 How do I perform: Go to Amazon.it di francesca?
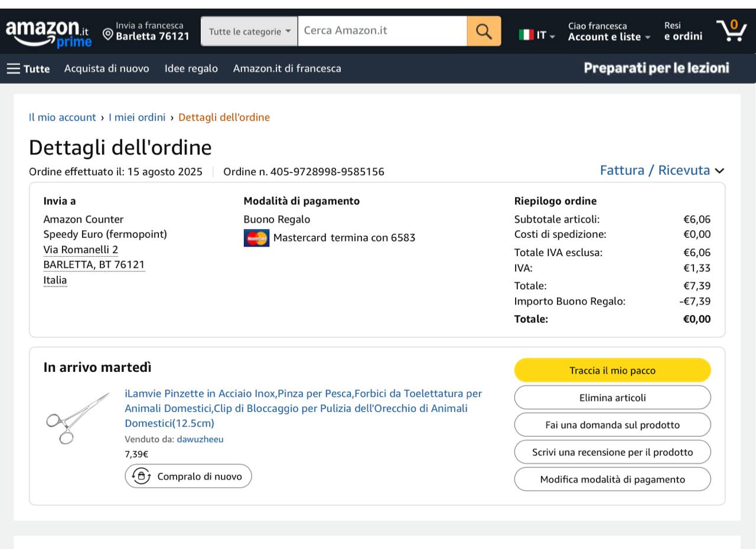point(287,68)
